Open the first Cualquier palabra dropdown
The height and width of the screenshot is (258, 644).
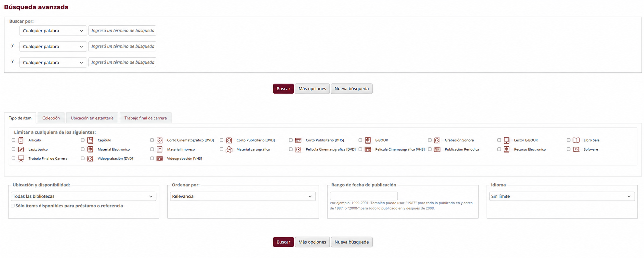[53, 31]
